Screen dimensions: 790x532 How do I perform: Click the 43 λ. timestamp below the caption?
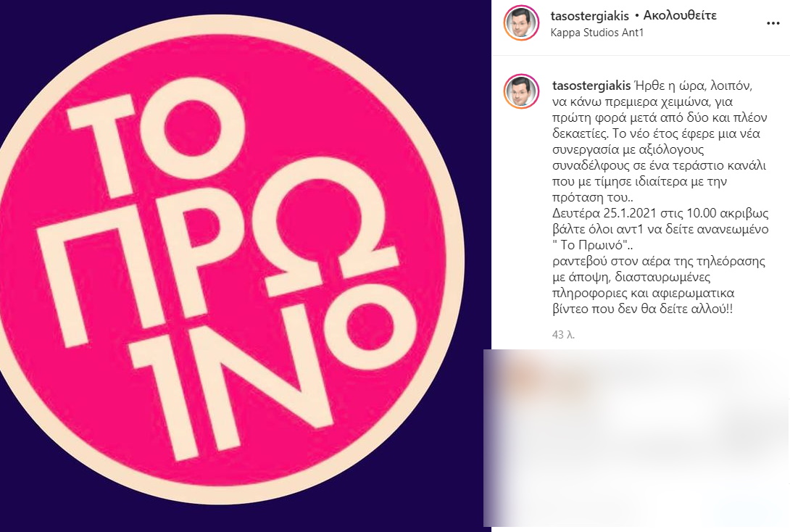pos(563,335)
